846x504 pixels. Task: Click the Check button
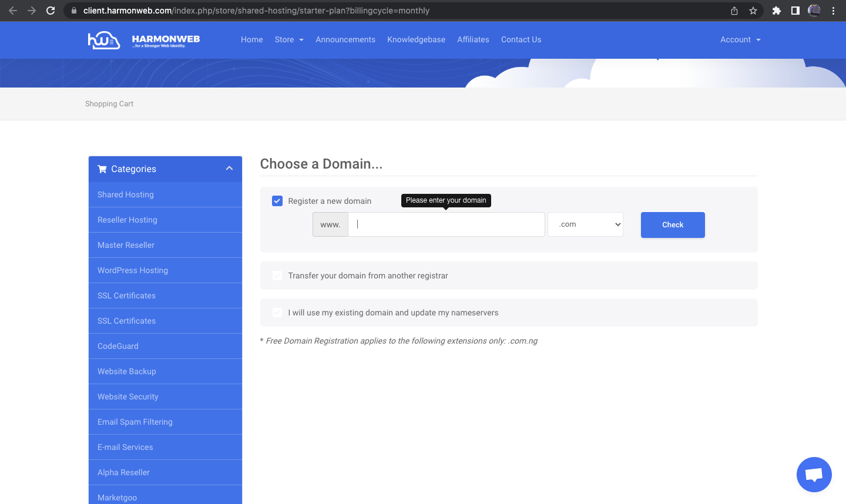click(672, 224)
